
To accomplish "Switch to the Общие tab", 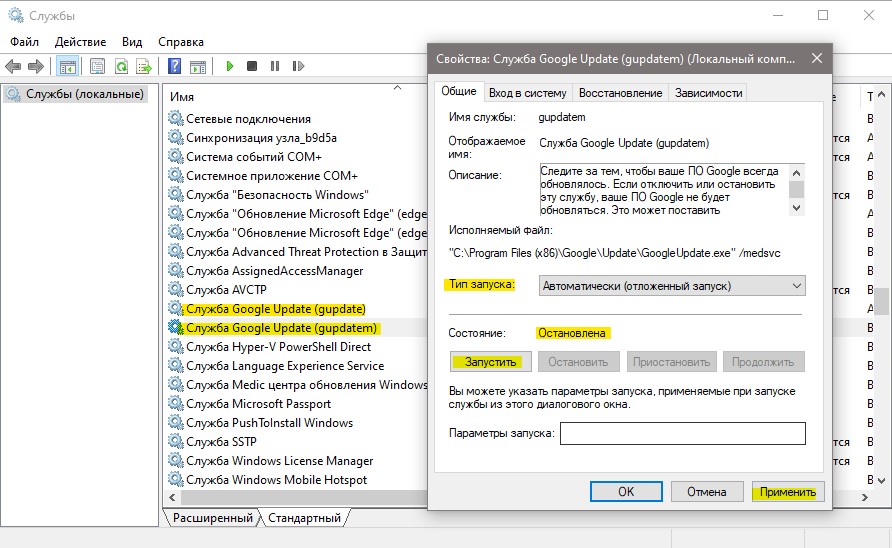I will pyautogui.click(x=459, y=91).
